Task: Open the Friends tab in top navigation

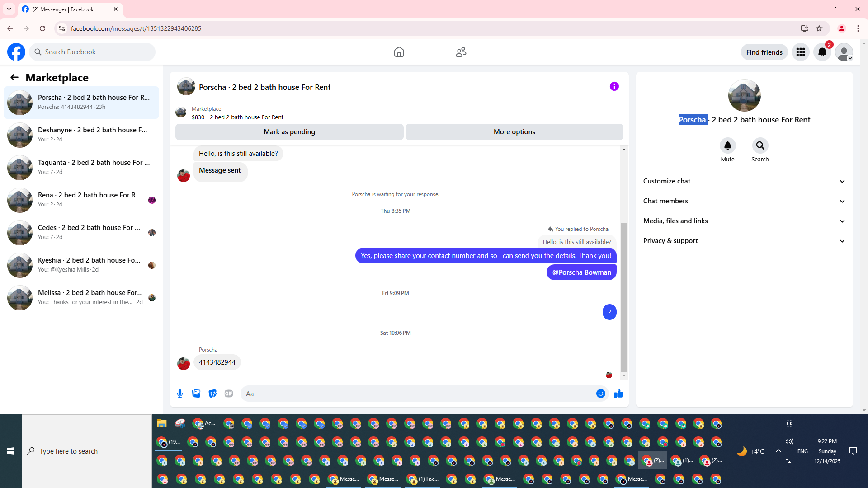Action: pos(461,52)
